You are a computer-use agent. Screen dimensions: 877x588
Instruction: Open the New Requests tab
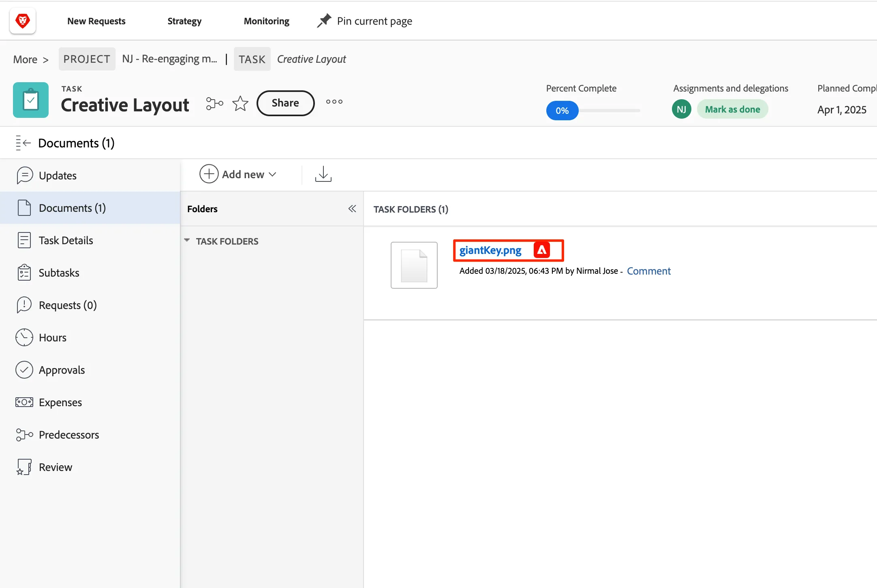(x=96, y=21)
